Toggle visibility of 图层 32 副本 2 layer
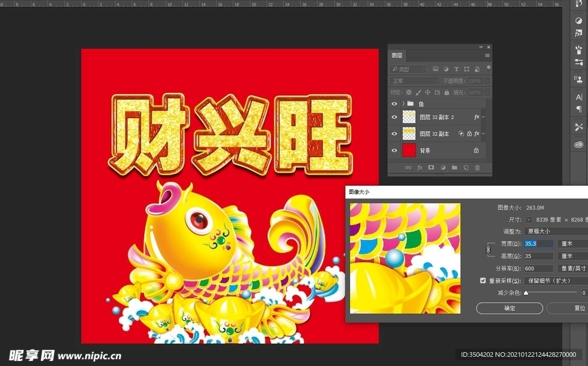This screenshot has height=366, width=588. (x=394, y=117)
